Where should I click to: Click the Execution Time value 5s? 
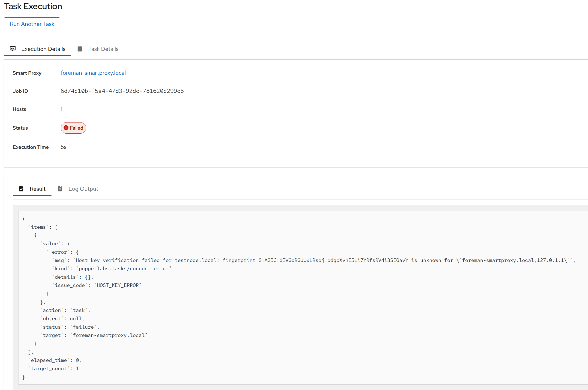[64, 147]
